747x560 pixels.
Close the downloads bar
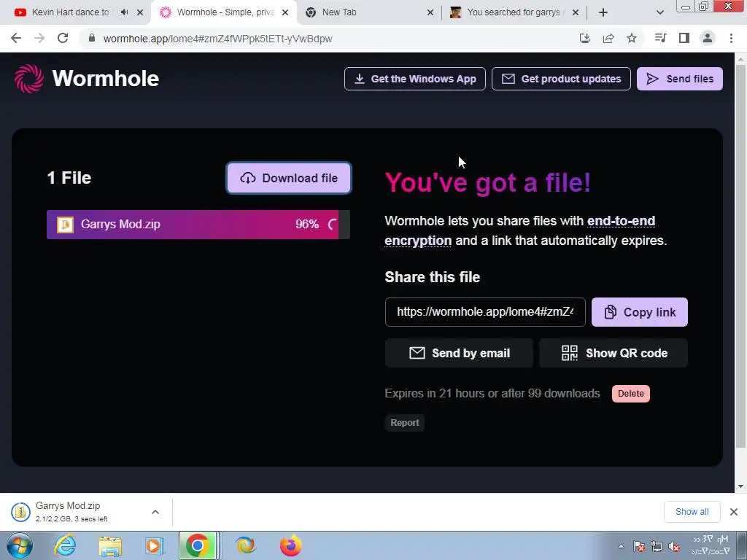point(734,512)
